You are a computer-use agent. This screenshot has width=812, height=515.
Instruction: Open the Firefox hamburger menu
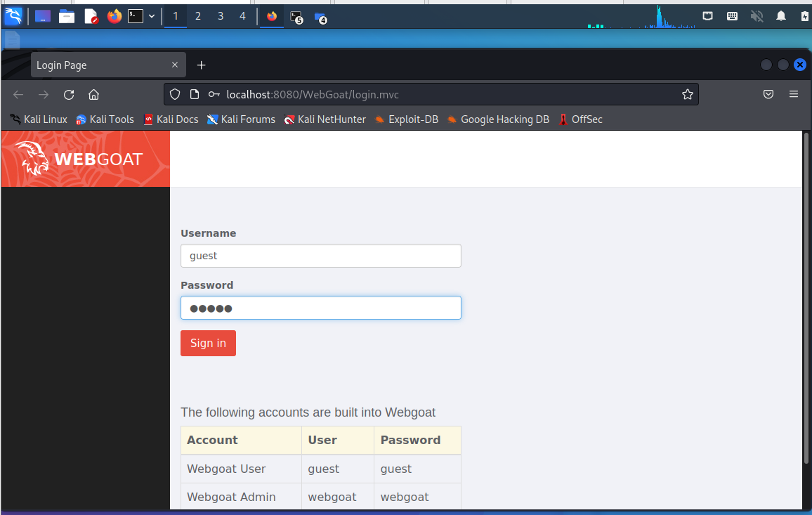793,94
